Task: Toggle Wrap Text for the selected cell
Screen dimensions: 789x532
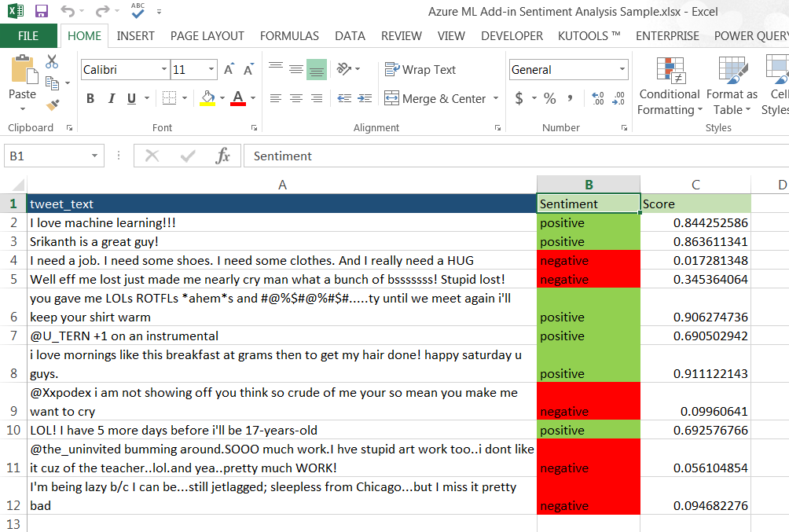Action: click(x=420, y=70)
